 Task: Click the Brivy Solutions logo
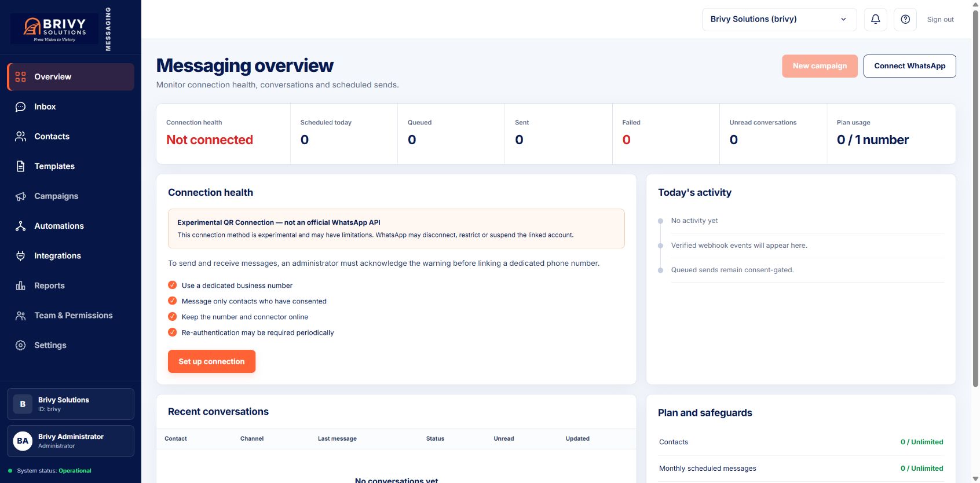pyautogui.click(x=54, y=28)
